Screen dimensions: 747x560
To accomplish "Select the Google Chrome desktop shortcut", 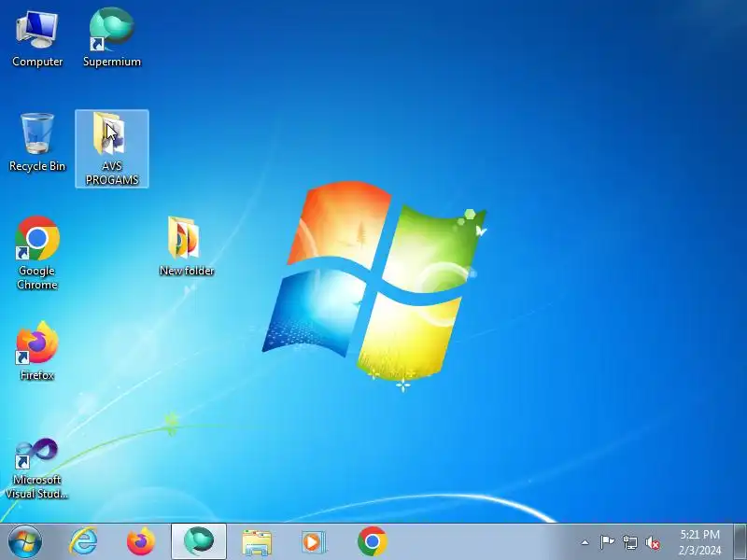I will [x=37, y=253].
